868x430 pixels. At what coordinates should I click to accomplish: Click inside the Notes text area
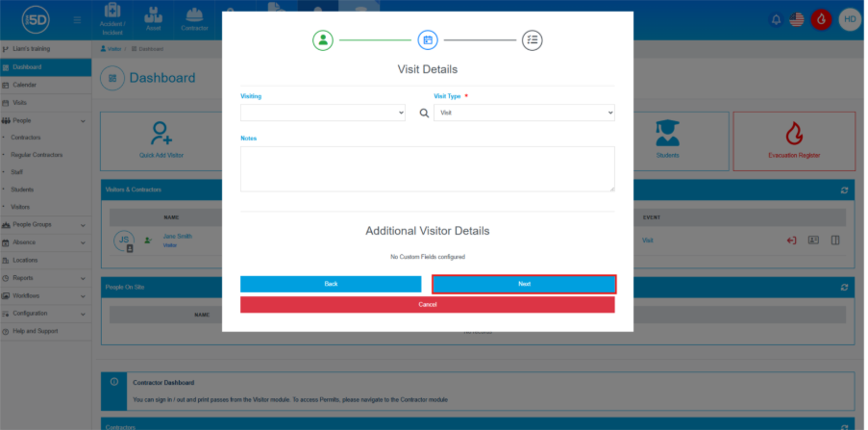(x=427, y=169)
